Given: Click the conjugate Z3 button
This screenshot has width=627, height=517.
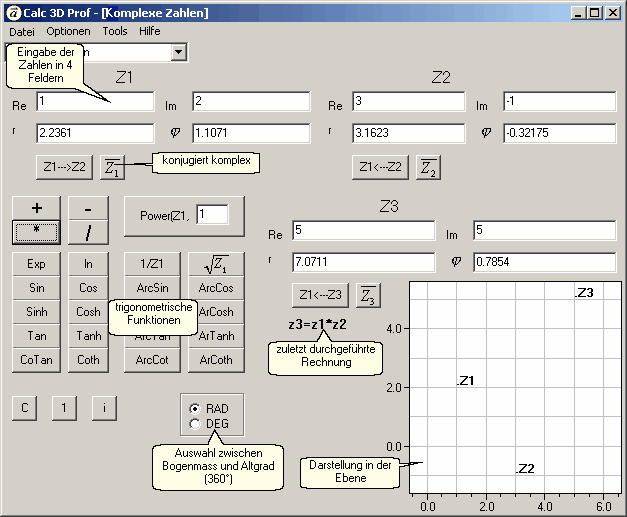Looking at the screenshot, I should click(x=368, y=295).
